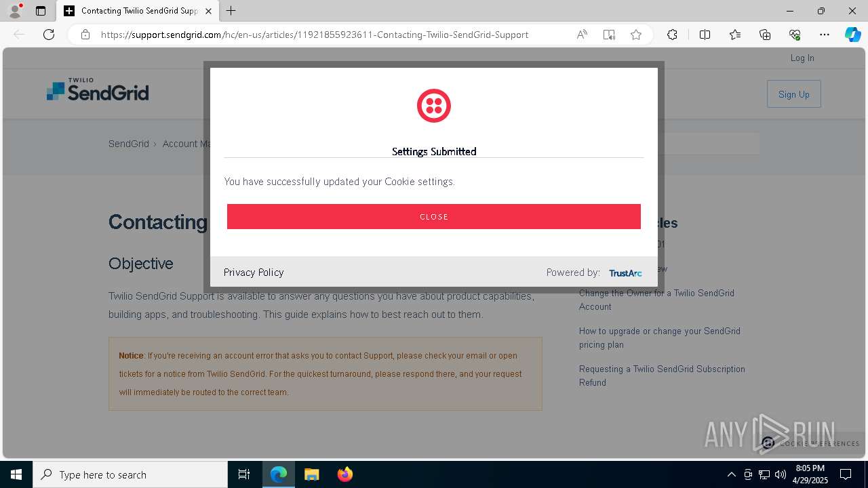Click the Log In link

(802, 58)
